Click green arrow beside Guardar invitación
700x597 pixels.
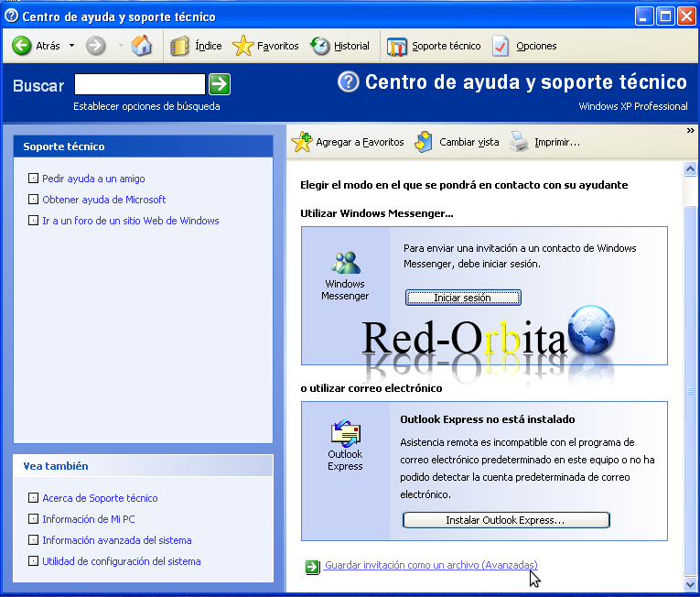click(313, 567)
